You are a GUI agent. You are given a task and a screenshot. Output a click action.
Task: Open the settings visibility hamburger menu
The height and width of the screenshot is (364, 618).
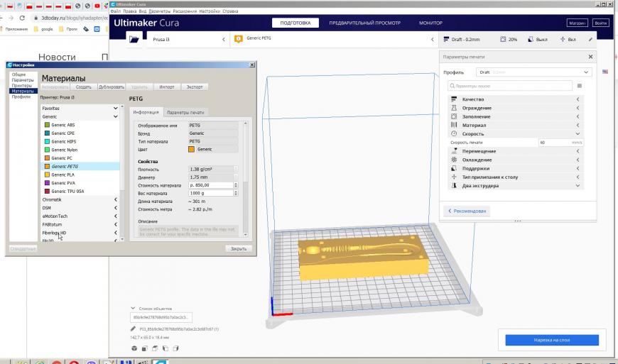(580, 86)
